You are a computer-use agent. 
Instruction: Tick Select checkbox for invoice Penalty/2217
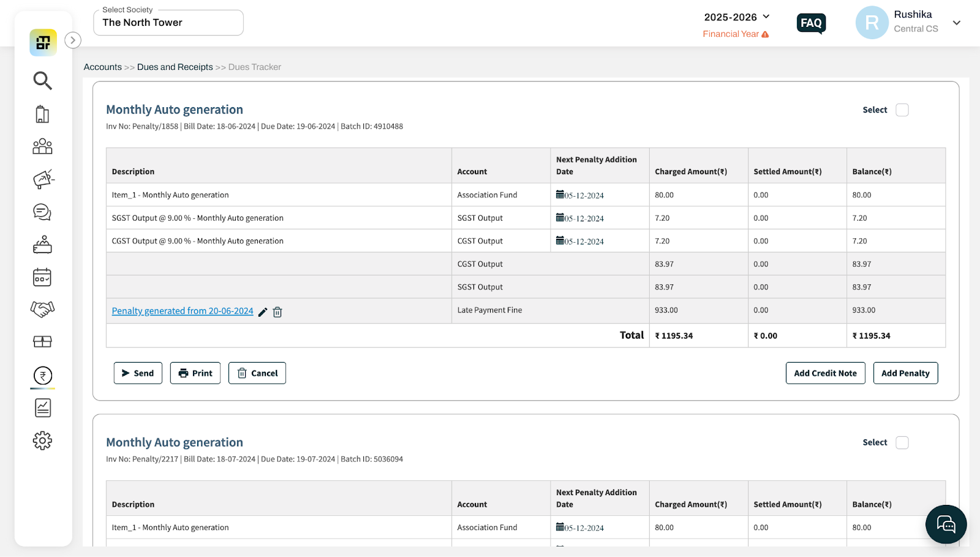pyautogui.click(x=902, y=442)
